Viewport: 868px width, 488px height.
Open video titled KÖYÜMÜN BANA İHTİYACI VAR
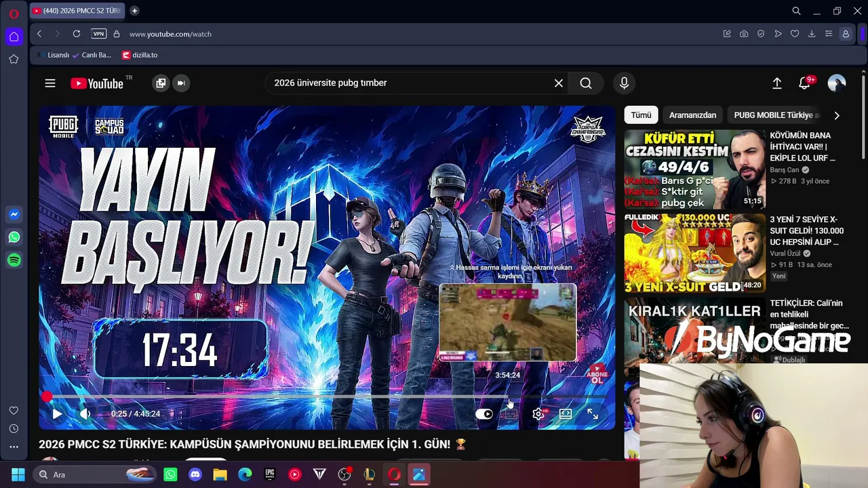pos(802,146)
